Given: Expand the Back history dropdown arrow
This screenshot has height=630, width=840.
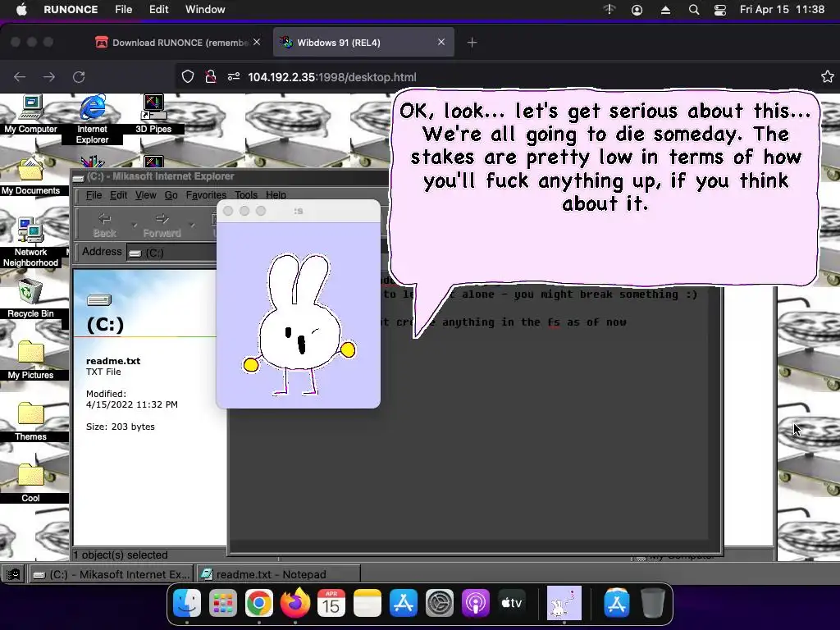Looking at the screenshot, I should 134,225.
